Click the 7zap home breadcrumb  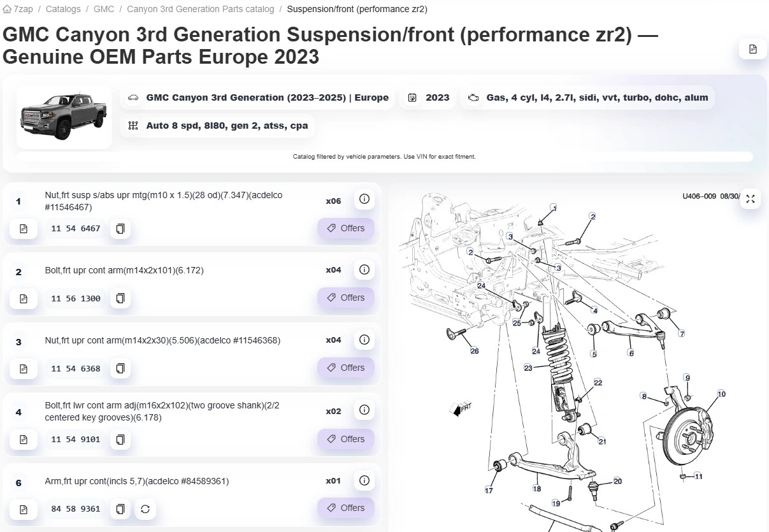18,9
